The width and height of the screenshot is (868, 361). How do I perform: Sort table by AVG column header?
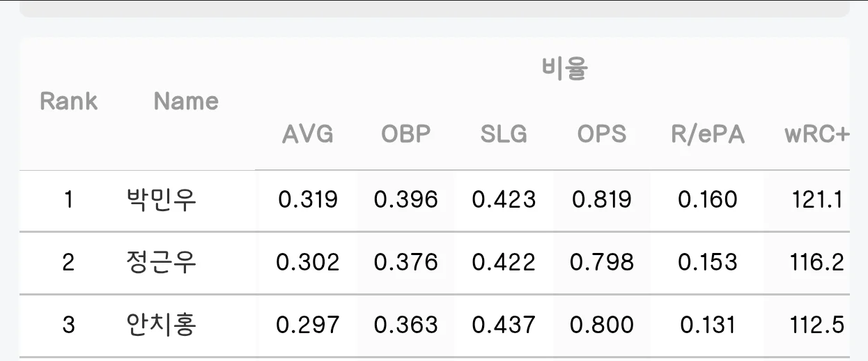pyautogui.click(x=307, y=134)
